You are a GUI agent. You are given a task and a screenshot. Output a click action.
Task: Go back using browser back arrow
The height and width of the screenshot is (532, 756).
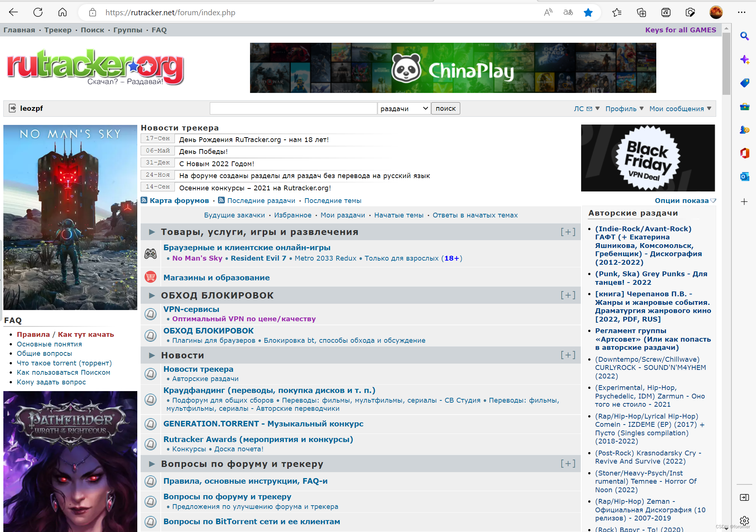pos(13,12)
